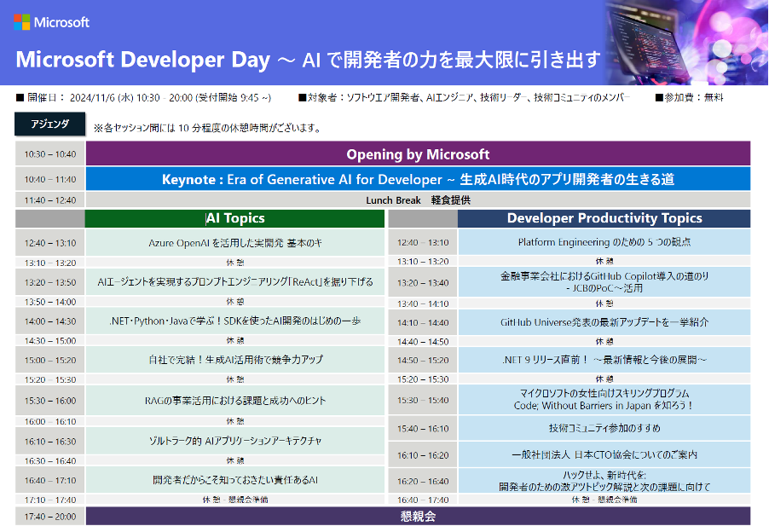Image resolution: width=769 pixels, height=532 pixels.
Task: Click the 開催日 2024/11/6 date text
Action: click(144, 98)
